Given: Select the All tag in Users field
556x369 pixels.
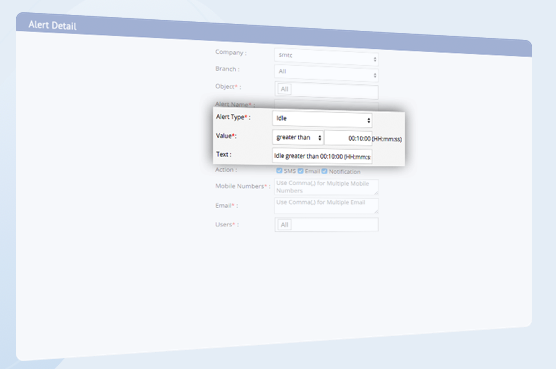Looking at the screenshot, I should (284, 225).
